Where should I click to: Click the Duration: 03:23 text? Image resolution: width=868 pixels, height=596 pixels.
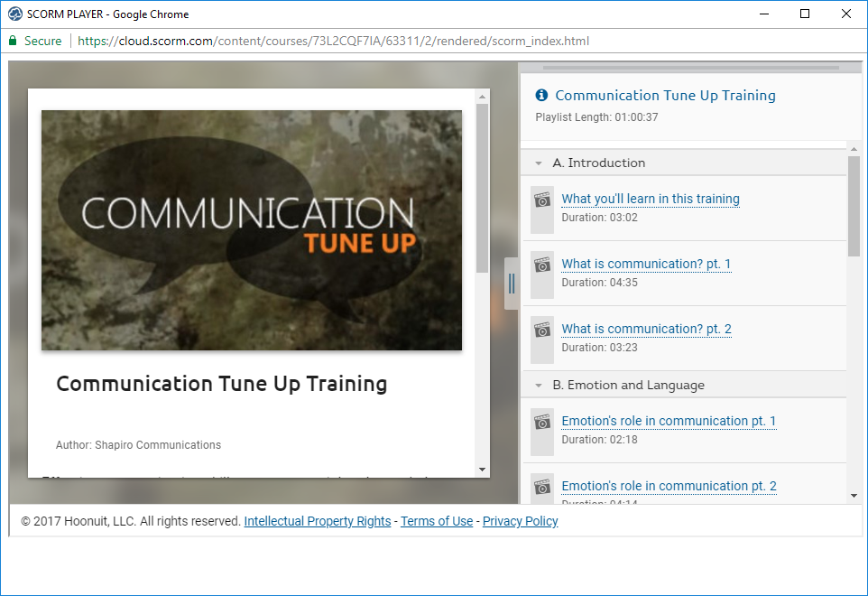599,348
